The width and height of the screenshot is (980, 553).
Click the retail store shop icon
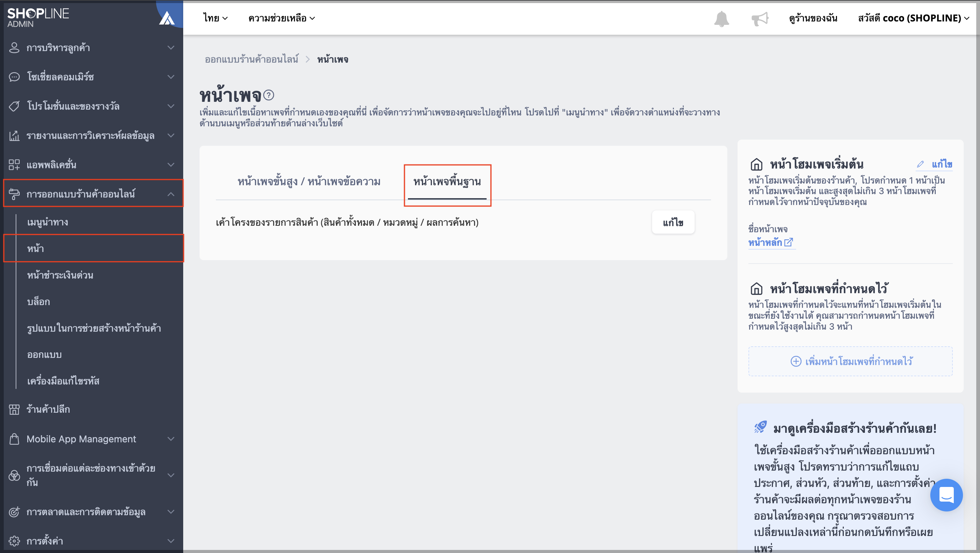click(14, 409)
